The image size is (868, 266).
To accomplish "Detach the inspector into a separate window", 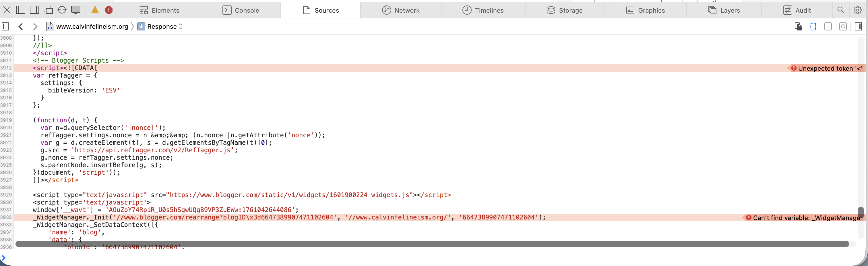I will [48, 10].
